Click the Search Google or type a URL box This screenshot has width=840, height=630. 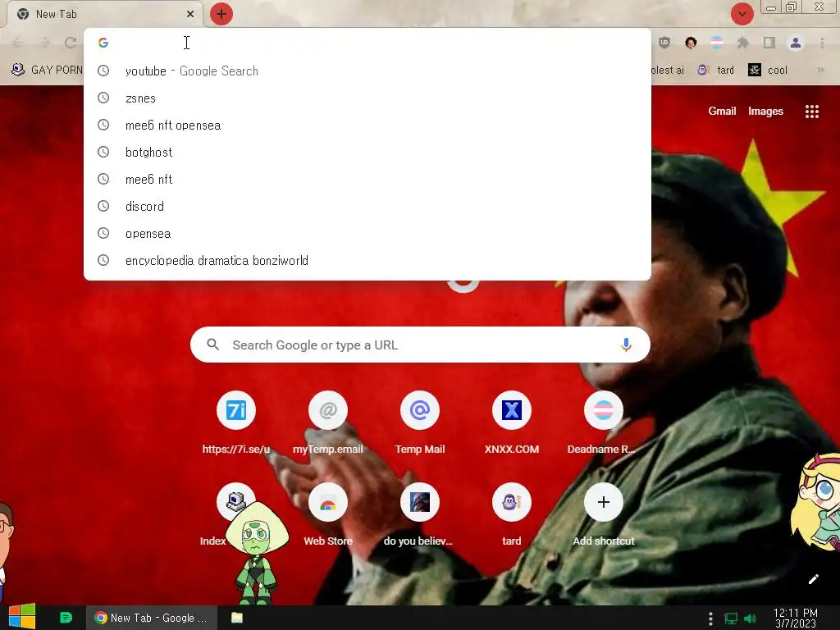coord(420,345)
